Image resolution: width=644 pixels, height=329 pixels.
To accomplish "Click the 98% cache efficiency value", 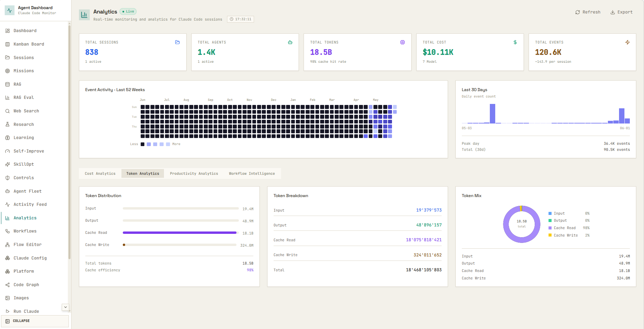I will [250, 270].
